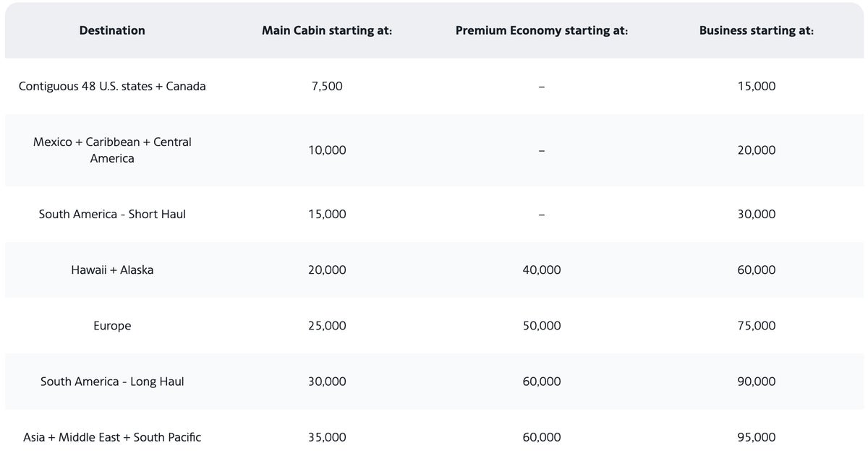Viewport: 868px width, 461px height.
Task: Click the Premium Economy starting at header
Action: point(541,30)
